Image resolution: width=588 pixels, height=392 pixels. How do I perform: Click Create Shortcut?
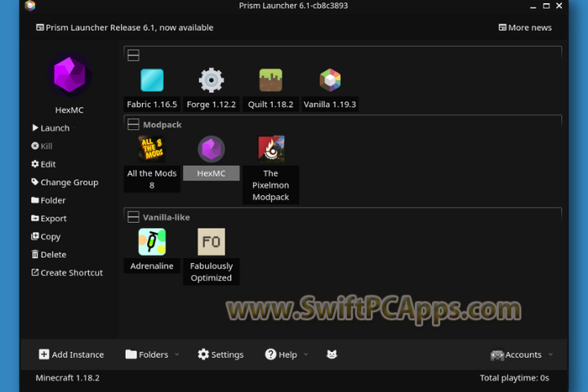[67, 272]
